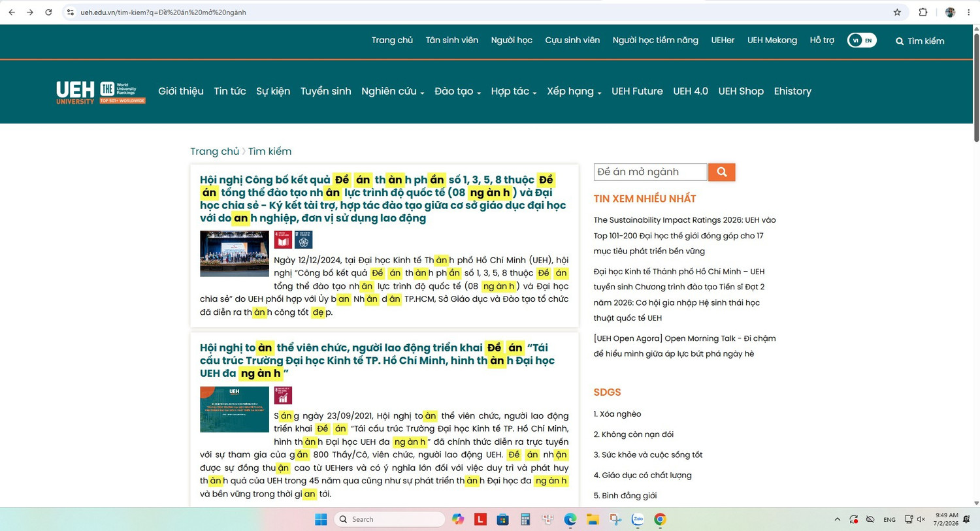Click the Trang chủ breadcrumb link
Image resolution: width=980 pixels, height=531 pixels.
click(x=215, y=152)
